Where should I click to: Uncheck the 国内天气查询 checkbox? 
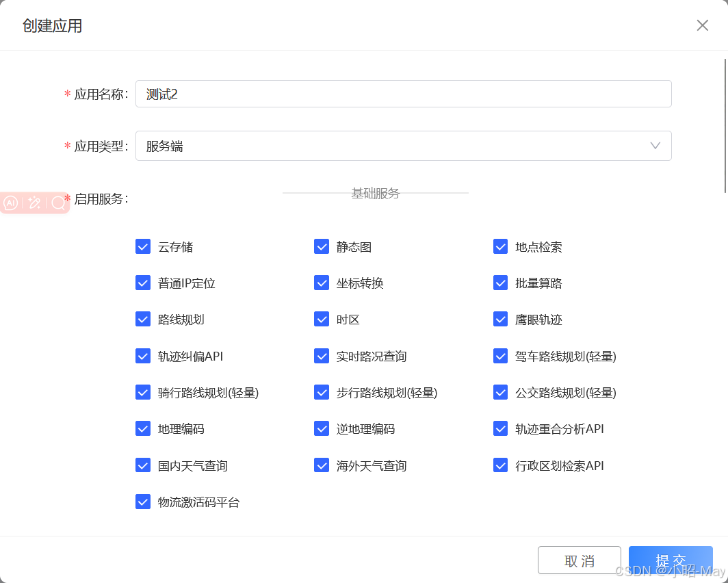pos(143,465)
